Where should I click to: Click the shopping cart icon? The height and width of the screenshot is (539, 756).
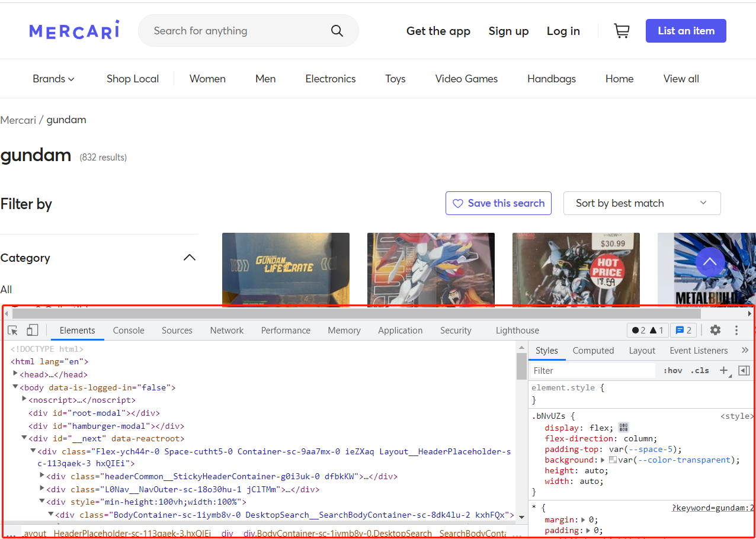[x=622, y=31]
